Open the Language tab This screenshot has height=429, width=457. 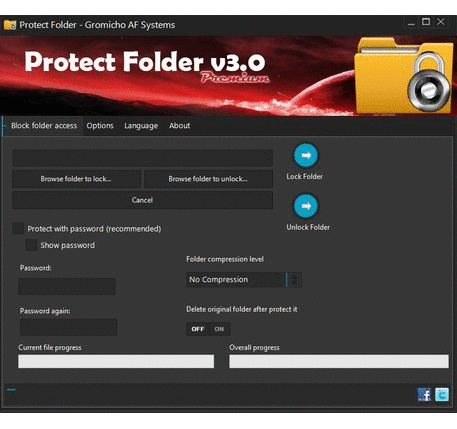click(x=141, y=126)
